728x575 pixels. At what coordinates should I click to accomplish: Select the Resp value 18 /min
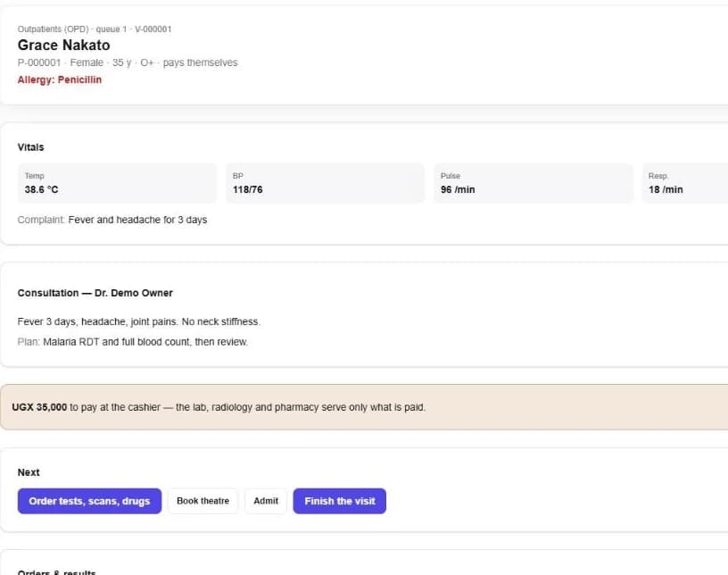[x=666, y=189]
